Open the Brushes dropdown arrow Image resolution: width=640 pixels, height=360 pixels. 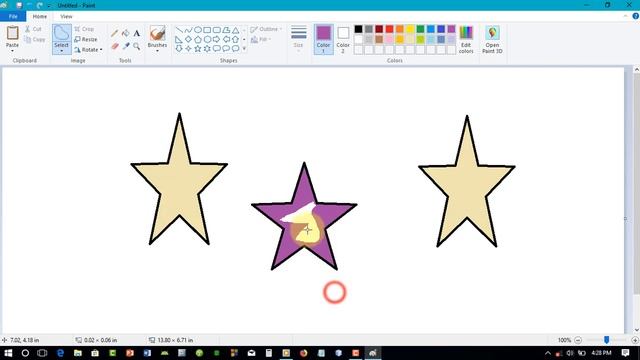[x=157, y=51]
